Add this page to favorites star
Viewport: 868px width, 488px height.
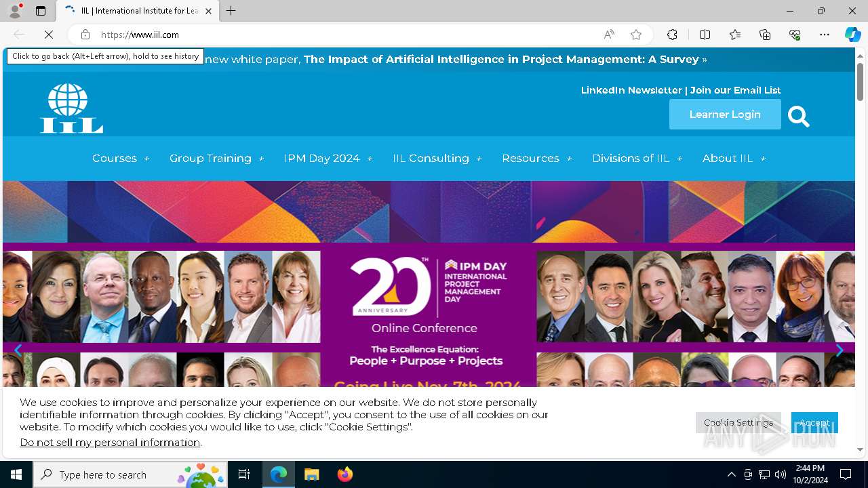click(x=636, y=35)
